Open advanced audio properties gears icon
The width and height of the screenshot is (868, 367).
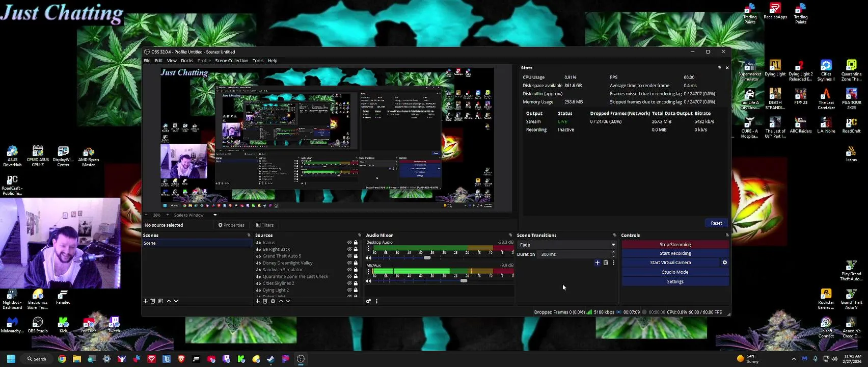coord(369,301)
